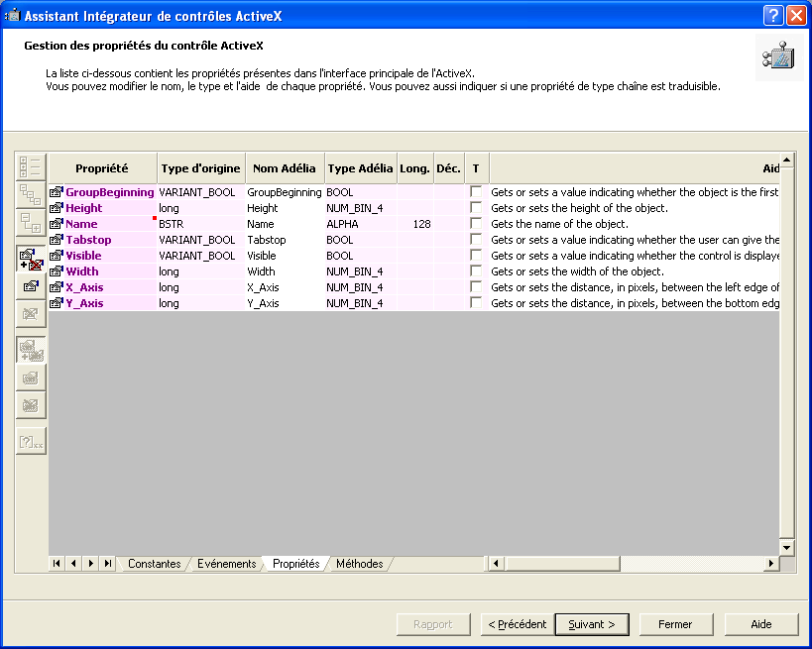The width and height of the screenshot is (812, 649).
Task: Select the Type Adélia cell of Tabstop
Action: (360, 240)
